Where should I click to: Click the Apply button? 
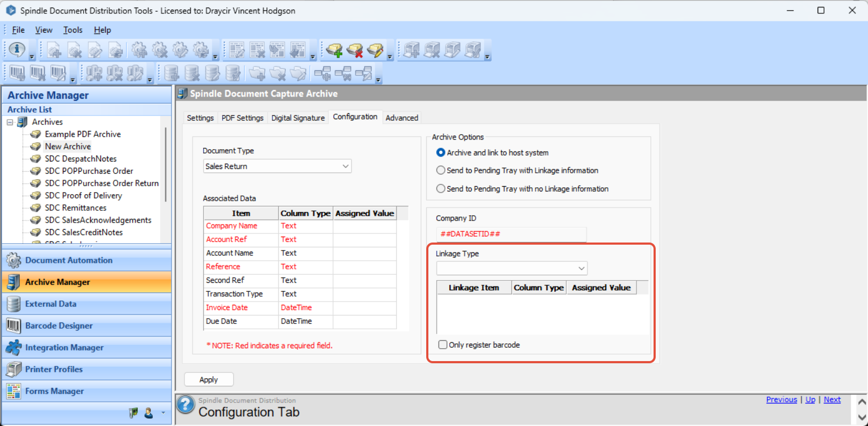(209, 379)
